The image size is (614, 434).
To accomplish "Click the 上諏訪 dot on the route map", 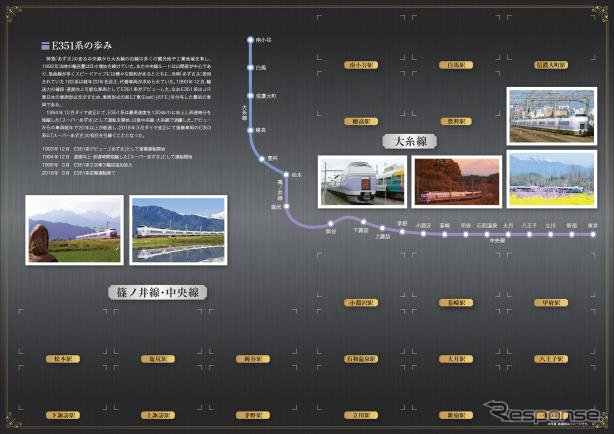I will pyautogui.click(x=382, y=228).
